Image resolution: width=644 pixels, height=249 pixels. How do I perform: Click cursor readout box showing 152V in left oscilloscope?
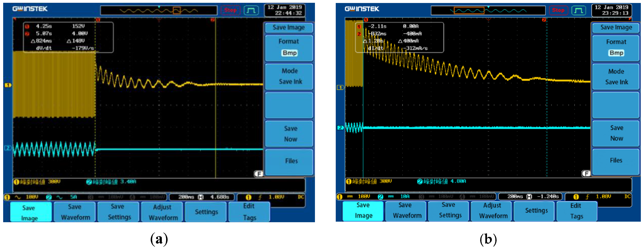[x=68, y=37]
